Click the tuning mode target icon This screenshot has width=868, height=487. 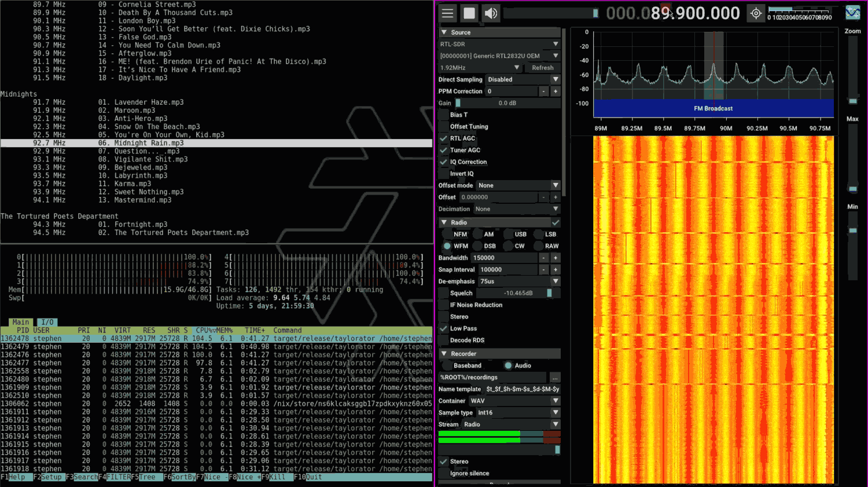tap(756, 13)
